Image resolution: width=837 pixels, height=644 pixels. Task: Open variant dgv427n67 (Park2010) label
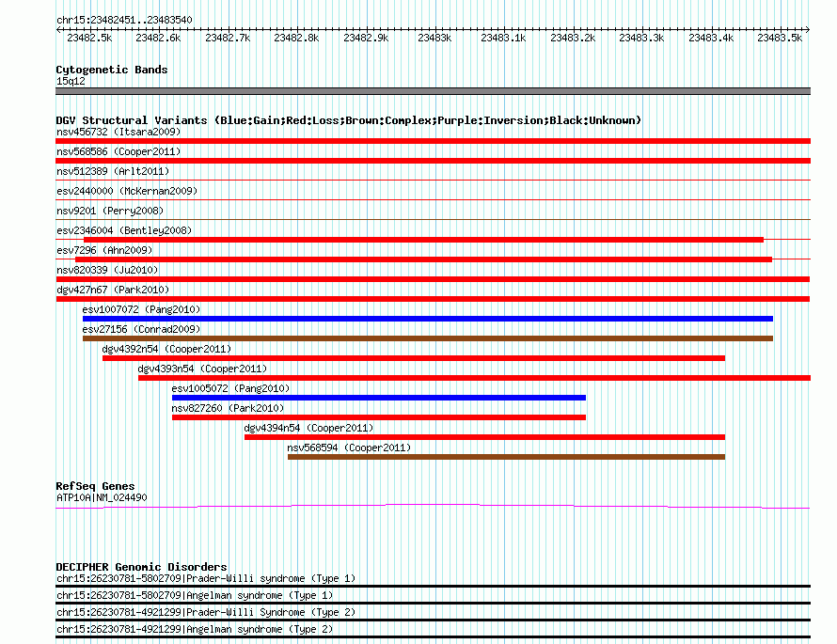click(113, 290)
